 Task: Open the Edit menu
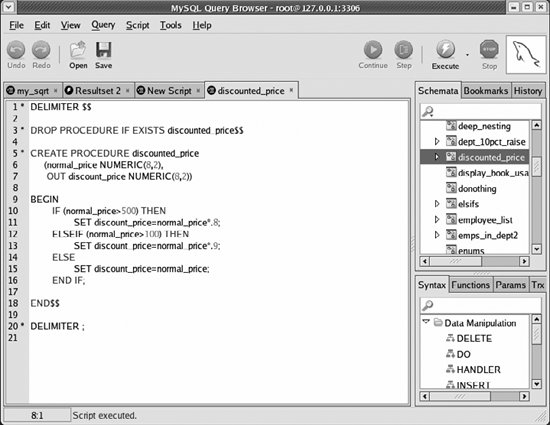(x=42, y=25)
